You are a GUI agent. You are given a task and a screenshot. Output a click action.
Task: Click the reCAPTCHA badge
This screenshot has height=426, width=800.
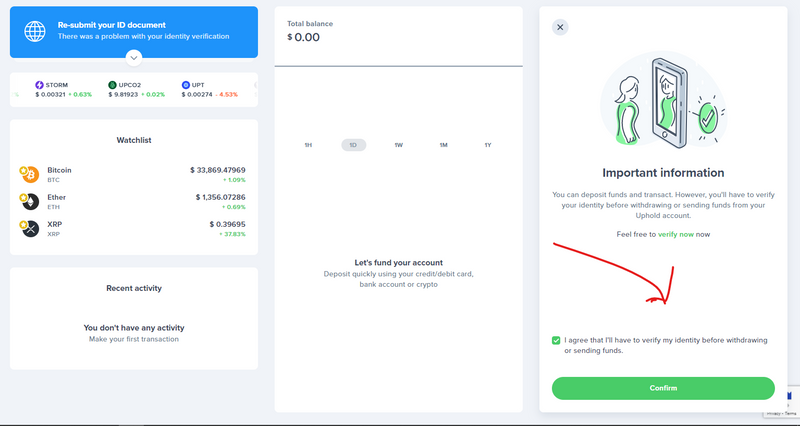[x=782, y=402]
